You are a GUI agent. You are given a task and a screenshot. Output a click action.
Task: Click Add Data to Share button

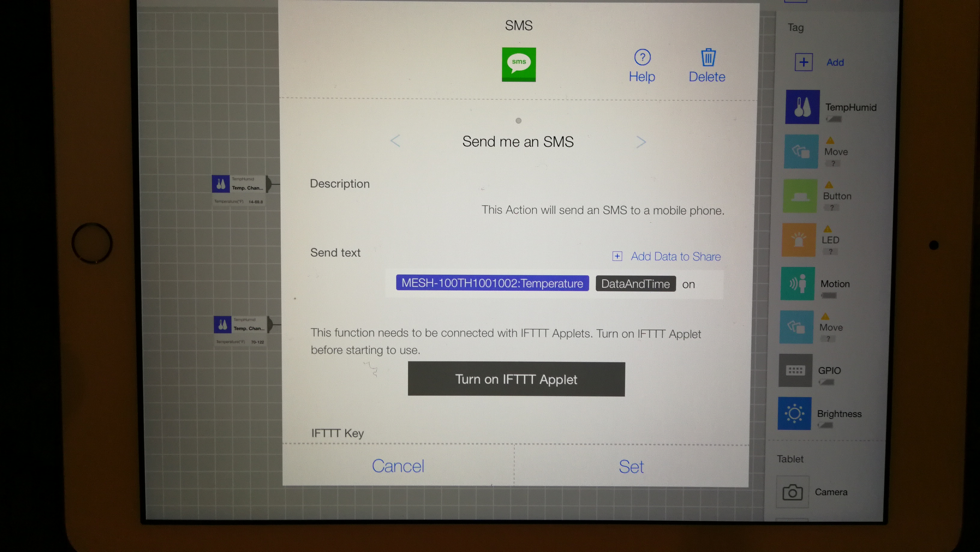665,256
